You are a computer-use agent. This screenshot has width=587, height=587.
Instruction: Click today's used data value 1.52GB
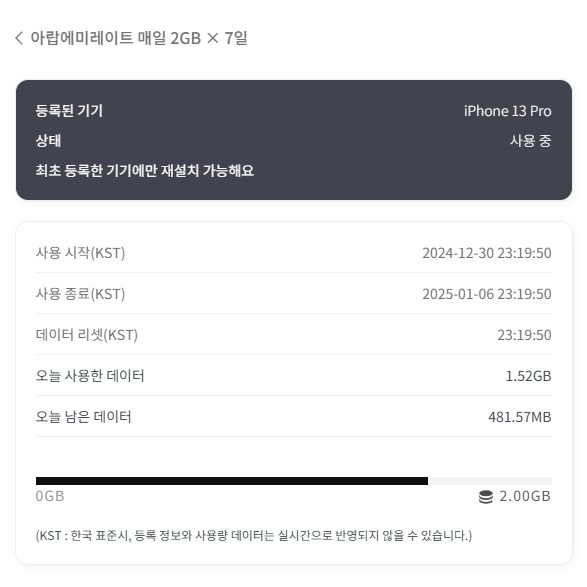(x=528, y=376)
